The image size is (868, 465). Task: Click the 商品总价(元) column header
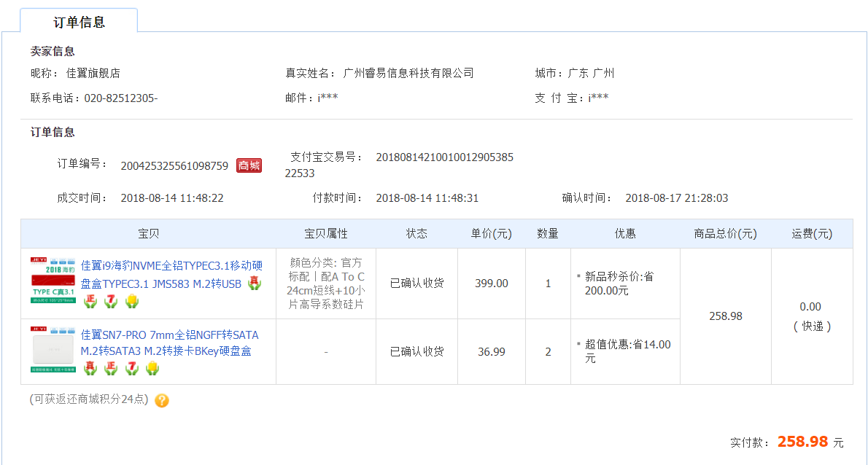pyautogui.click(x=726, y=234)
